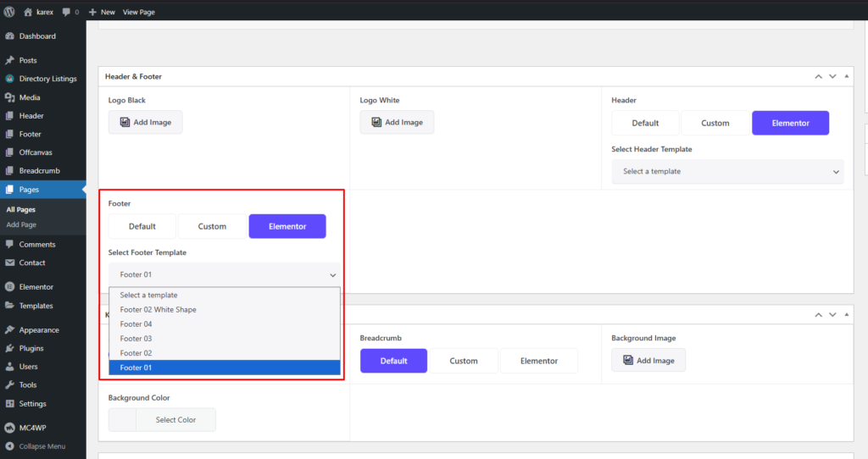Open the Media library icon
This screenshot has height=459, width=868.
(x=9, y=97)
